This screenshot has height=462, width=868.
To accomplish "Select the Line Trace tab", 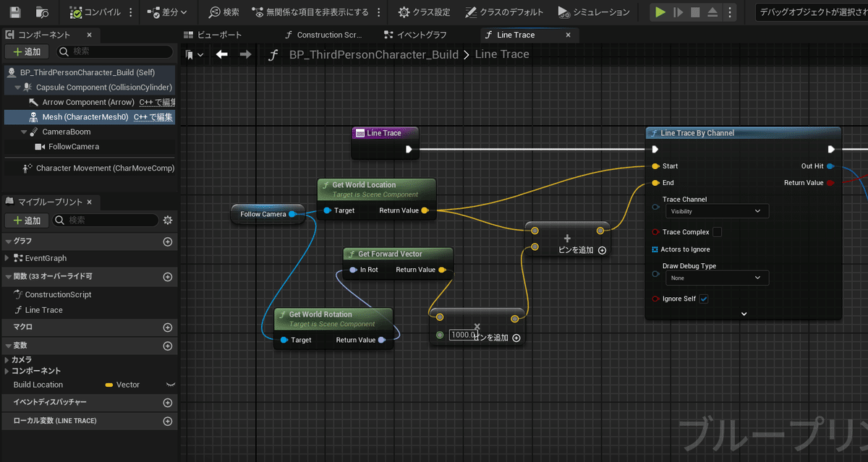I will tap(516, 35).
